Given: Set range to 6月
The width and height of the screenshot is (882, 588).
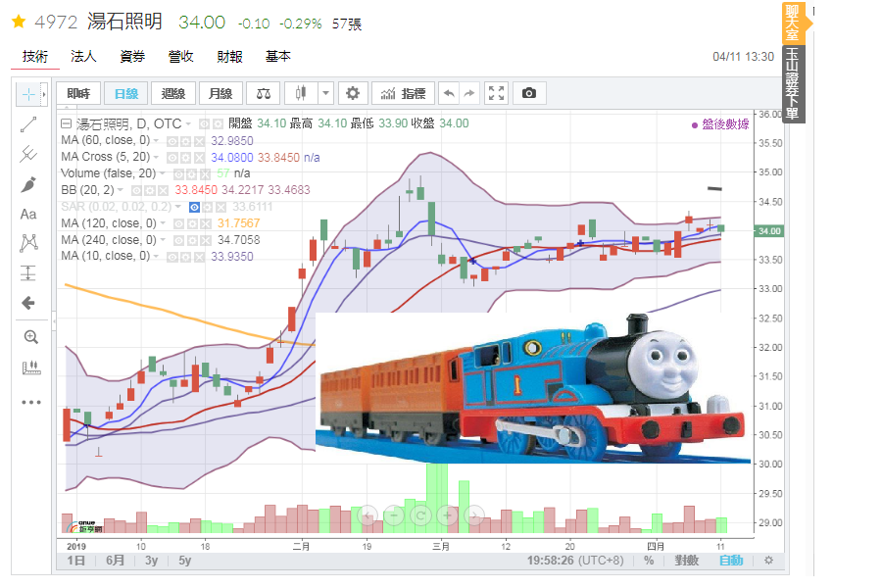Looking at the screenshot, I should (x=115, y=561).
